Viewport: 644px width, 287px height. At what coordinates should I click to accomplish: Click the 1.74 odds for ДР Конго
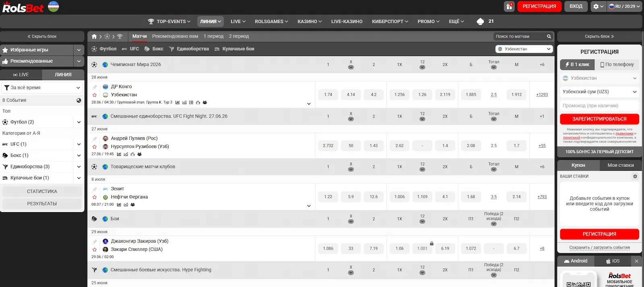coord(328,95)
